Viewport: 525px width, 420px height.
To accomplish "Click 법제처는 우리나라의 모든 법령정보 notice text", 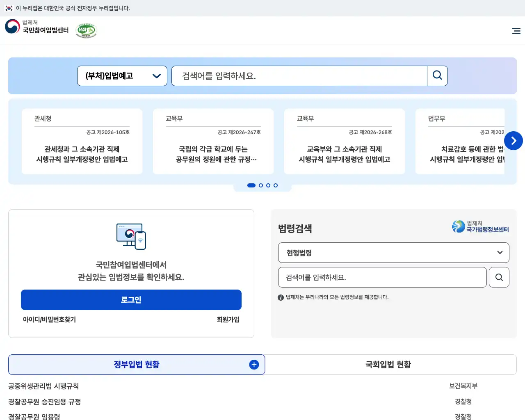I will (x=337, y=297).
